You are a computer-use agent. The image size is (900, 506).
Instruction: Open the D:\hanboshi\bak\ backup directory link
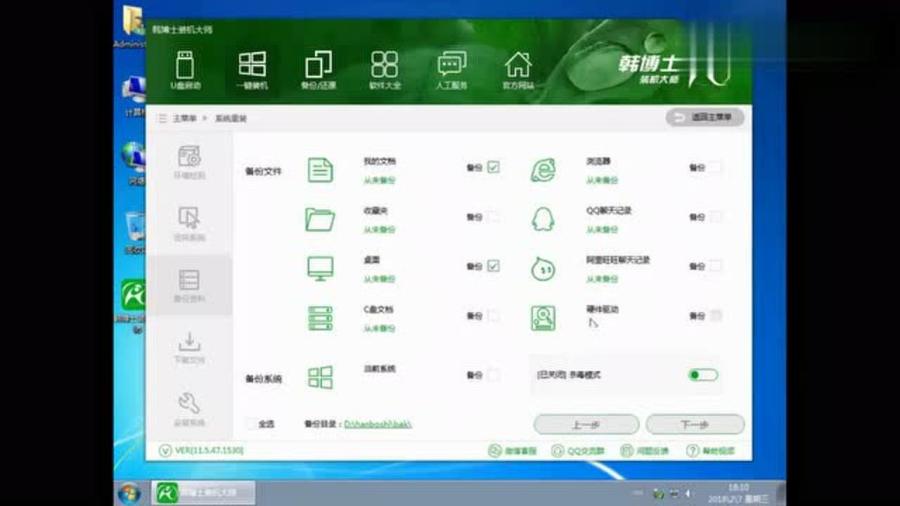(x=378, y=424)
